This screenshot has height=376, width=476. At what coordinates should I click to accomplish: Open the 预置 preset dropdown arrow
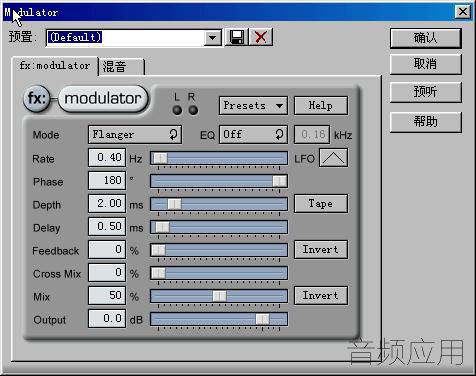click(x=212, y=37)
